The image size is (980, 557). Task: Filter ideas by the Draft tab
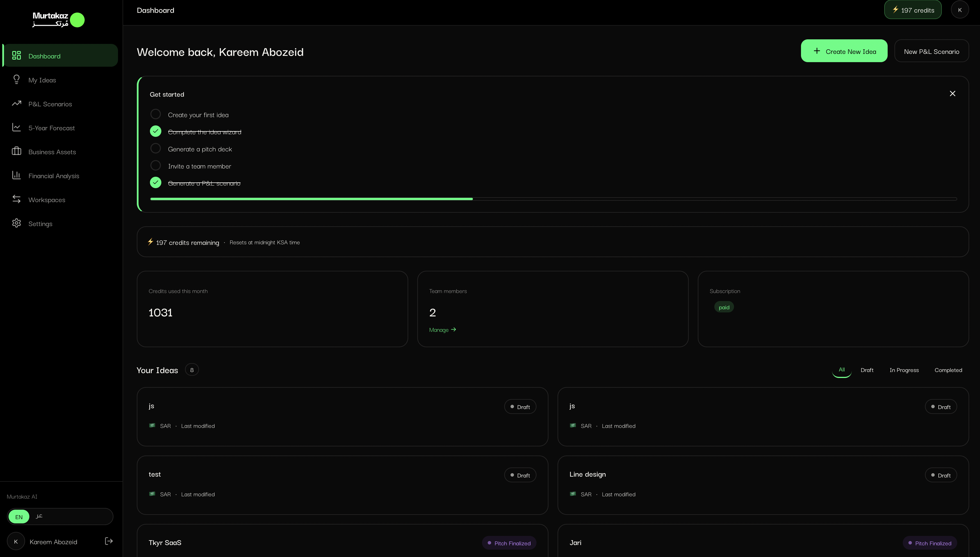point(867,370)
